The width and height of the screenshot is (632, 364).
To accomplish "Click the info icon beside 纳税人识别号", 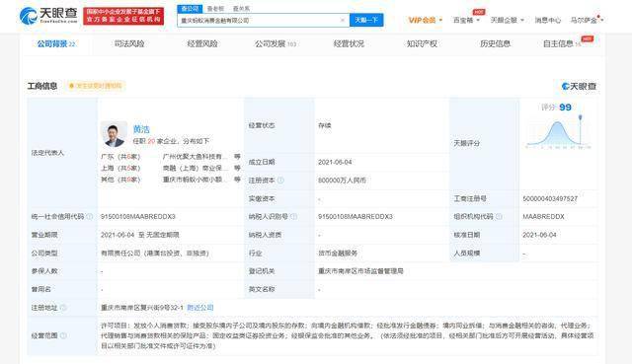I will point(294,217).
